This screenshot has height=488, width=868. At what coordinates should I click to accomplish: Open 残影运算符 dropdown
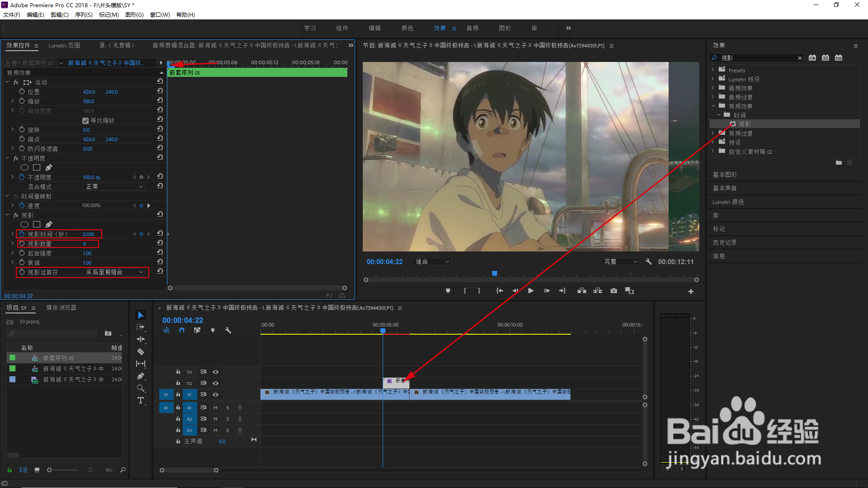point(114,272)
